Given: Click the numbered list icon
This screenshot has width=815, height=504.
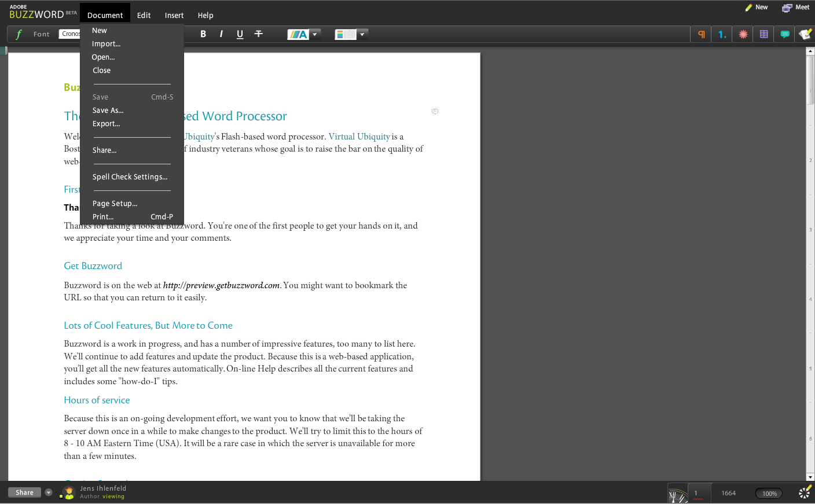Looking at the screenshot, I should click(721, 34).
